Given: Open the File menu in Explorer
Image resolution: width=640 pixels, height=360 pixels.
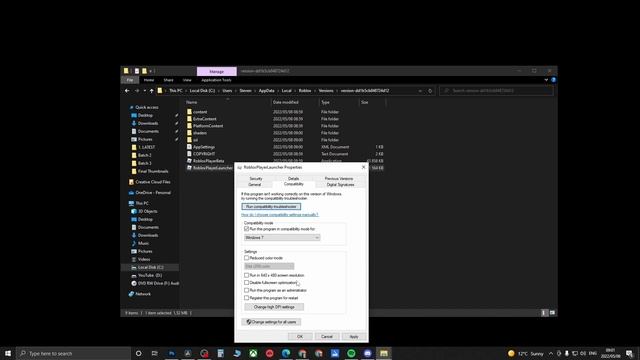Looking at the screenshot, I should pyautogui.click(x=130, y=80).
